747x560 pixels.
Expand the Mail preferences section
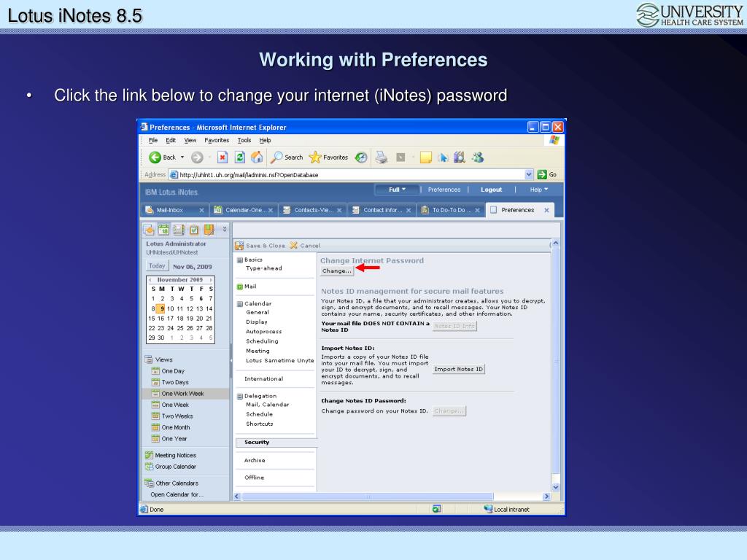(240, 287)
